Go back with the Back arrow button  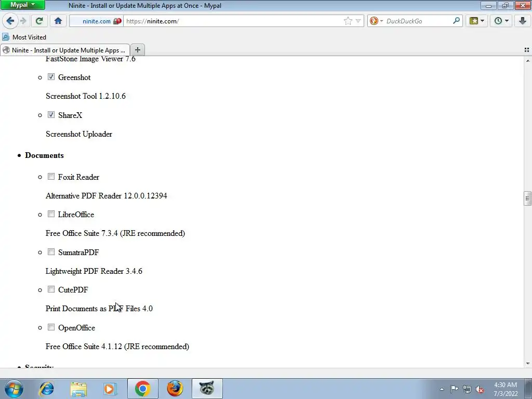pyautogui.click(x=10, y=21)
